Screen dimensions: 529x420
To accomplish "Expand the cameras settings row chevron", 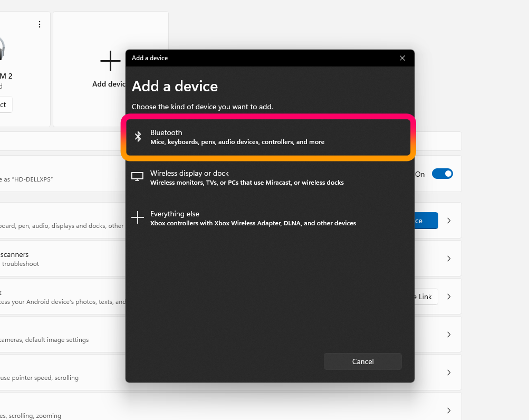I will coord(449,335).
